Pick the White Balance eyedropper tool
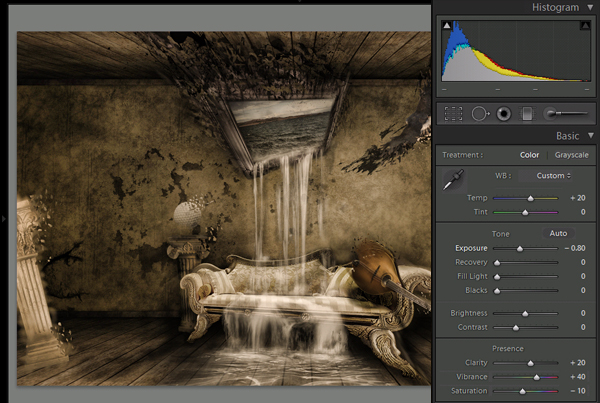This screenshot has height=403, width=600. click(x=455, y=179)
